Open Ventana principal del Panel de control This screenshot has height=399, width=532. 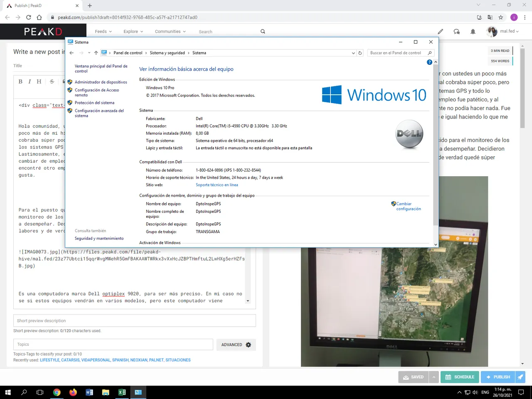101,69
